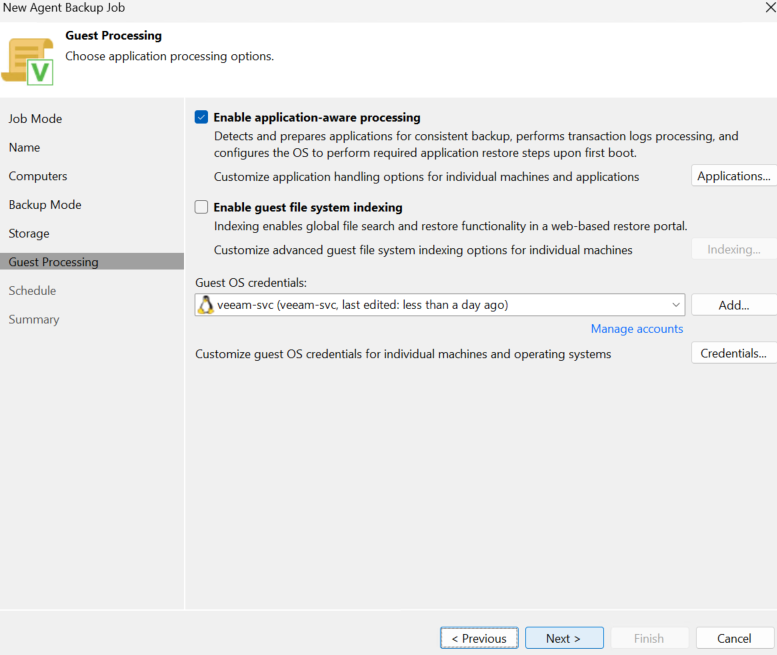Uncheck Enable application-aware processing
Screen dimensions: 777x655
201,117
